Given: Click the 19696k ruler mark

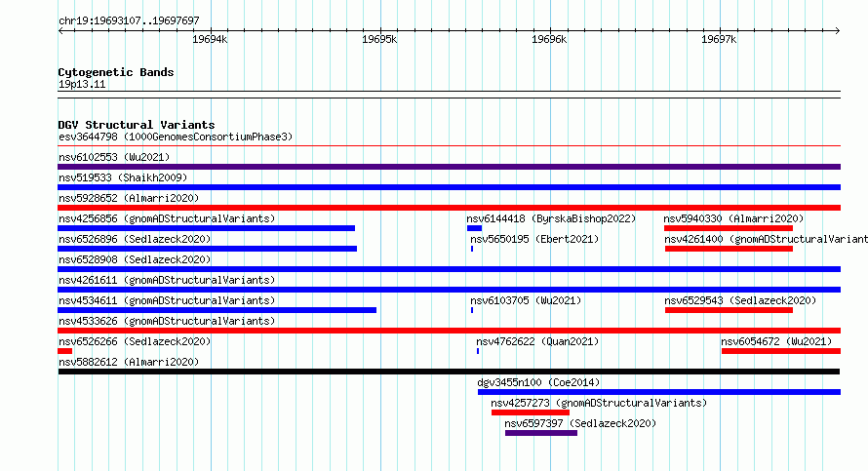Looking at the screenshot, I should pos(548,39).
